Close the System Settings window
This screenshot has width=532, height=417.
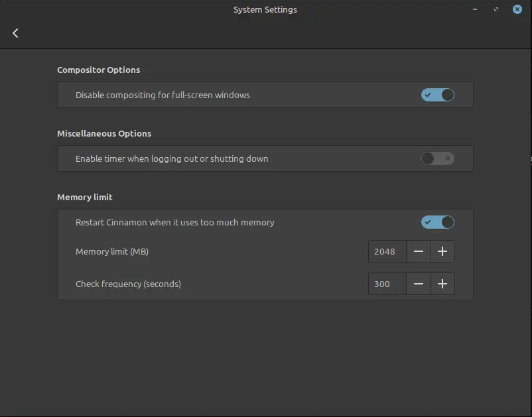[x=517, y=9]
